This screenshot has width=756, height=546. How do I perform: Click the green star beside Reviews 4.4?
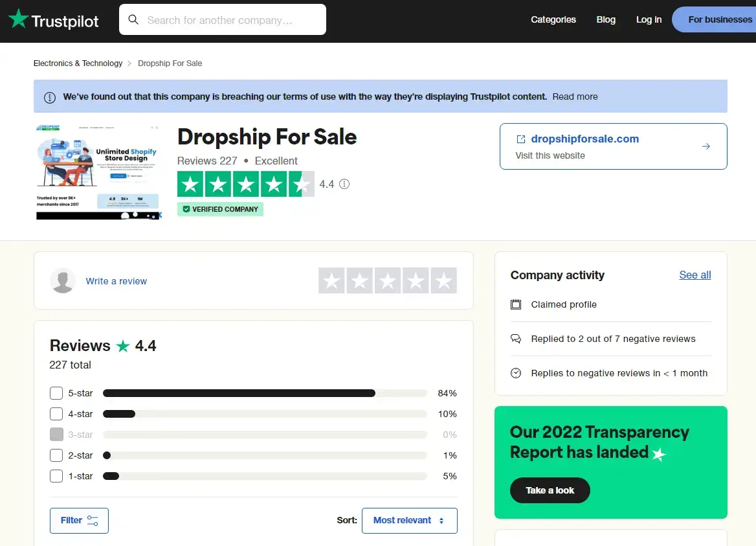(x=123, y=346)
